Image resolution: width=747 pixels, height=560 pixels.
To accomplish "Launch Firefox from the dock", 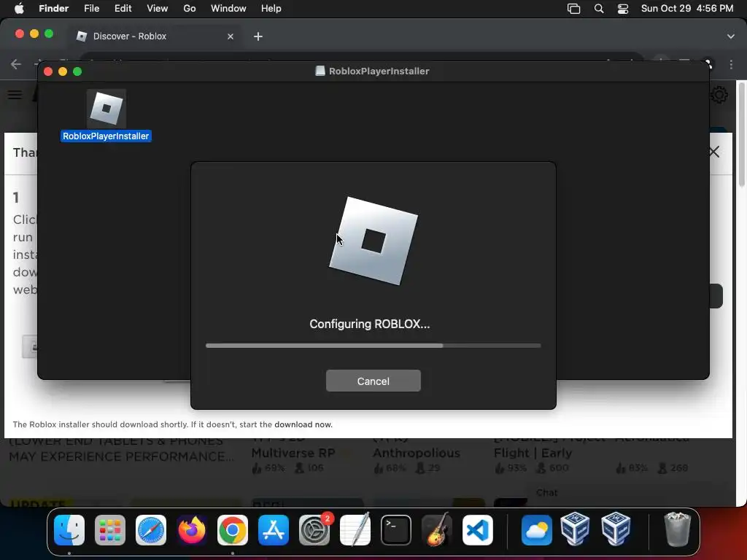I will click(192, 530).
